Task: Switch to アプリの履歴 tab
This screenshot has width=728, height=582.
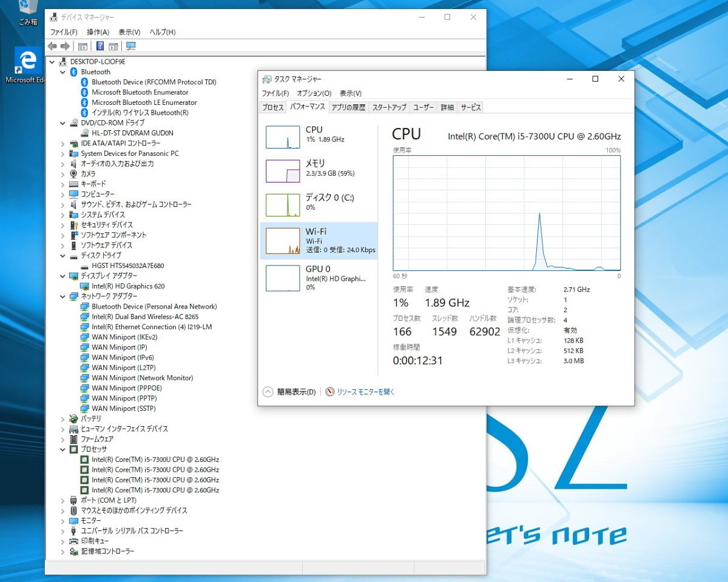Action: [349, 107]
